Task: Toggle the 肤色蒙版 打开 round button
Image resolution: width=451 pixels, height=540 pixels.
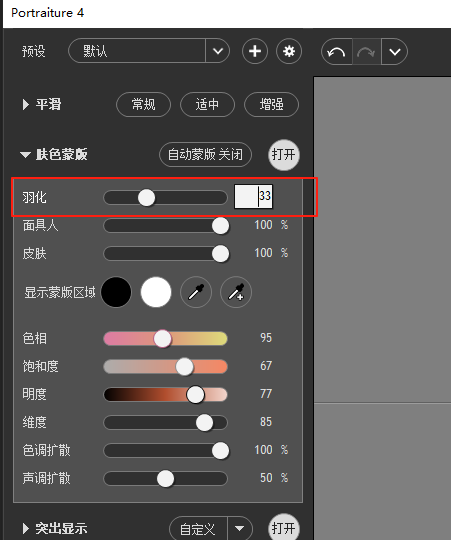Action: [284, 155]
